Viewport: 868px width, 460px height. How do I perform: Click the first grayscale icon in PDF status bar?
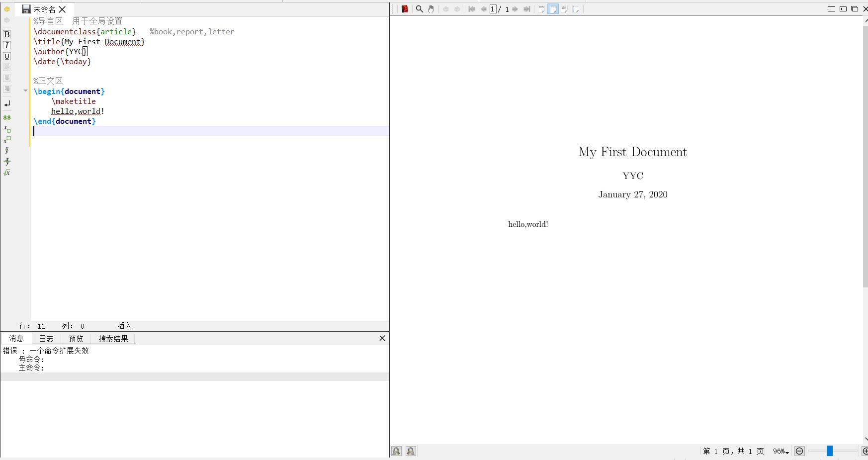396,451
